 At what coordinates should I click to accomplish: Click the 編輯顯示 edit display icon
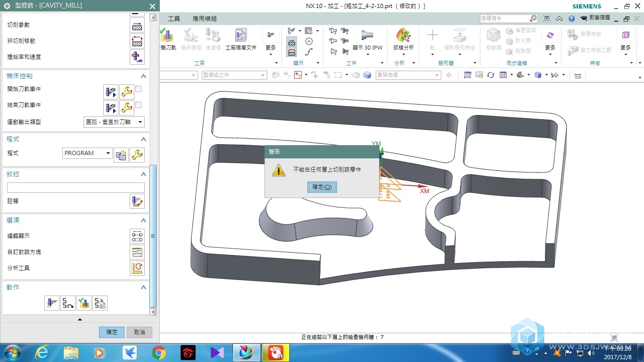[x=137, y=236]
